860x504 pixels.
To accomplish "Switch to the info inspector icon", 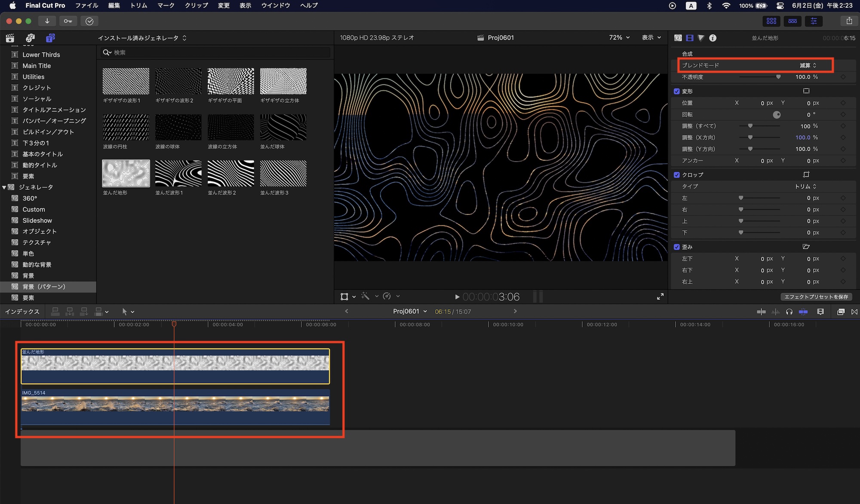I will [x=713, y=38].
